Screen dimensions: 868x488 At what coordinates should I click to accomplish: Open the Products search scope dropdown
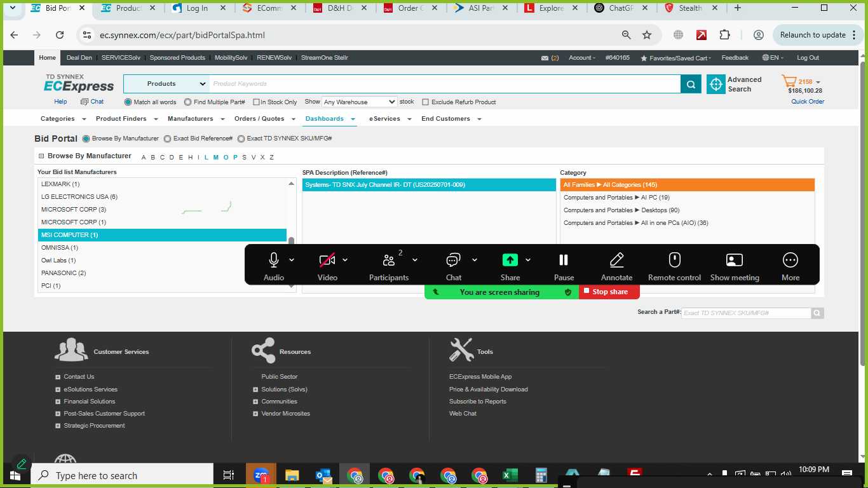[x=166, y=84]
